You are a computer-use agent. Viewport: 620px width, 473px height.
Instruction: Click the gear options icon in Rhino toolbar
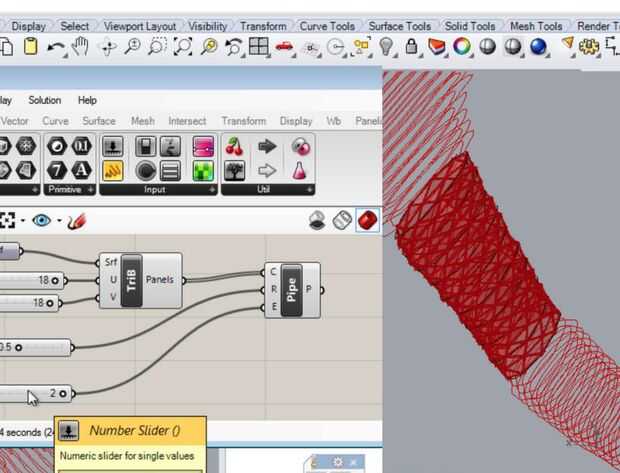[589, 47]
